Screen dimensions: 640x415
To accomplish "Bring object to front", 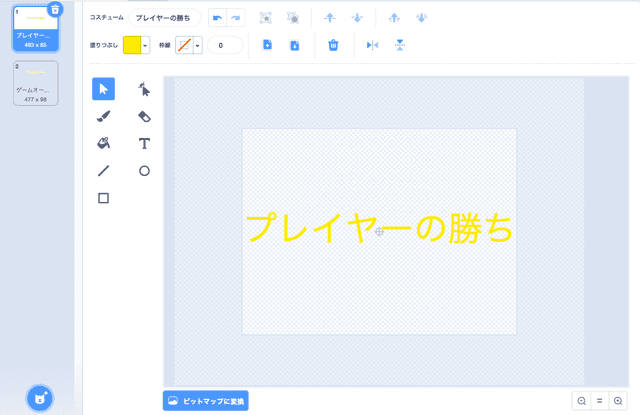I will [x=394, y=18].
